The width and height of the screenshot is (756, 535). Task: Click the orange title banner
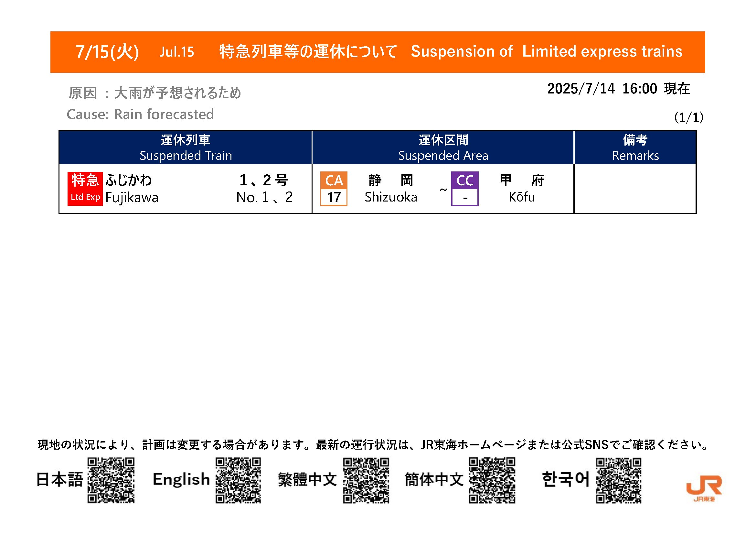[378, 52]
